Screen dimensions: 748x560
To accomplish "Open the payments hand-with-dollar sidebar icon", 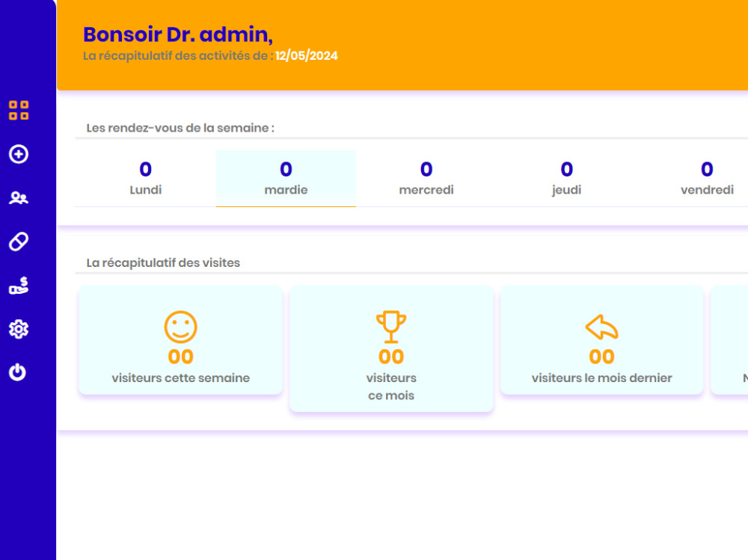I will pos(19,286).
